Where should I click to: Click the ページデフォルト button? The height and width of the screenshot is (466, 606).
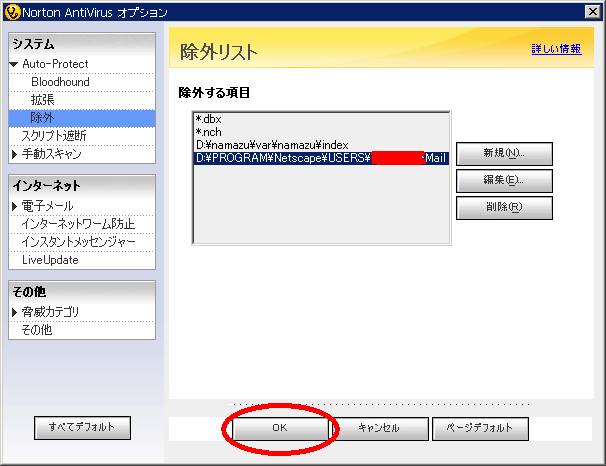[480, 428]
